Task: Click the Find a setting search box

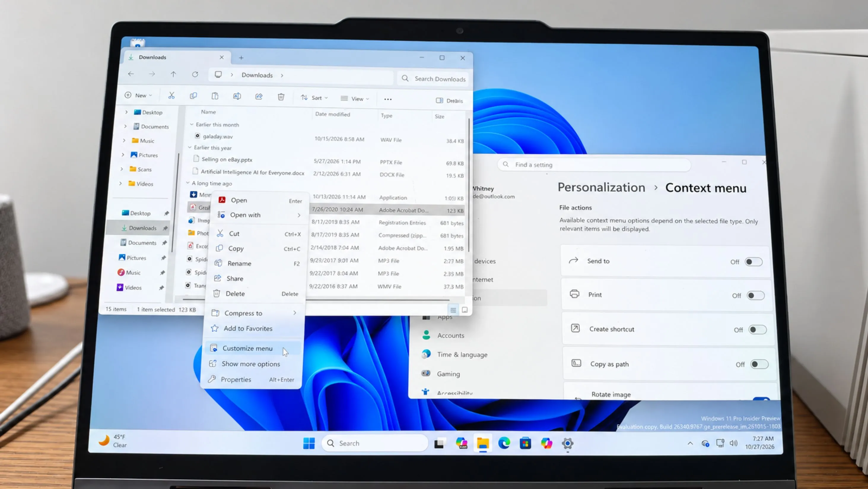Action: click(x=594, y=165)
